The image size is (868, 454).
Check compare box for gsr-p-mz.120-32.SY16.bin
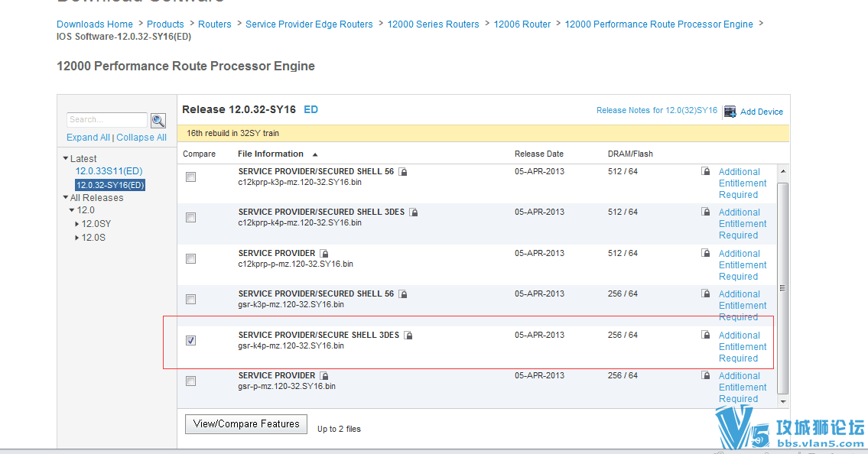191,381
